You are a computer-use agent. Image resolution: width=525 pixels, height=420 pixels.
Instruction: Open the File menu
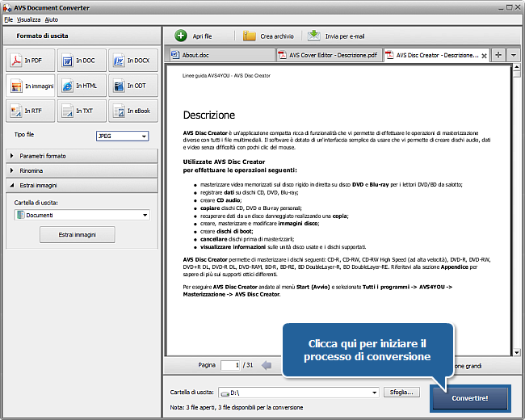(8, 19)
